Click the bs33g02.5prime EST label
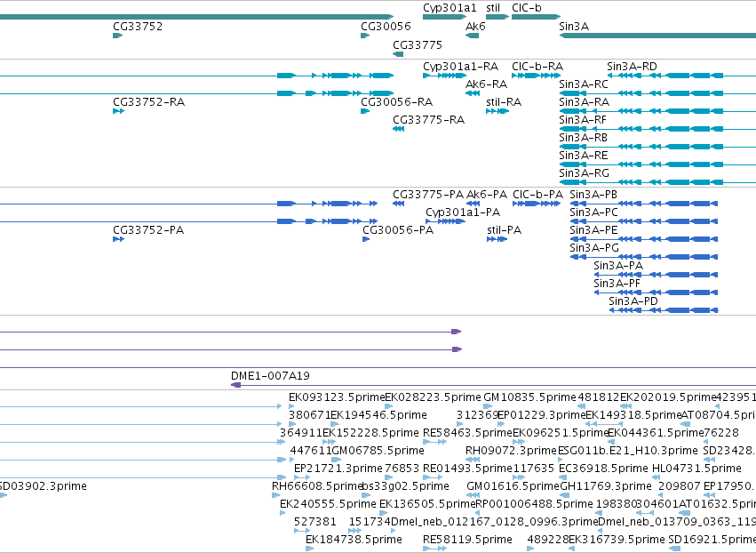This screenshot has width=756, height=553. click(405, 486)
